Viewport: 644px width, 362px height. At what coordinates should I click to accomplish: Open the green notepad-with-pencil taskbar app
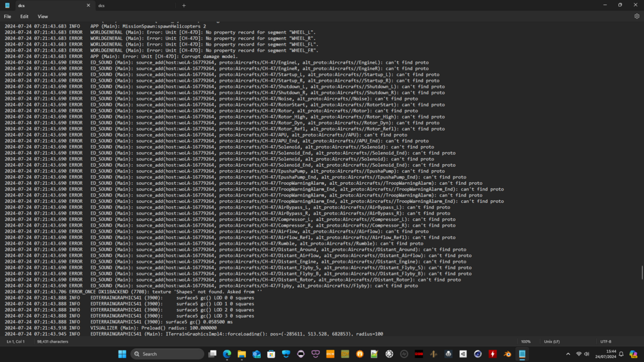pos(374,354)
